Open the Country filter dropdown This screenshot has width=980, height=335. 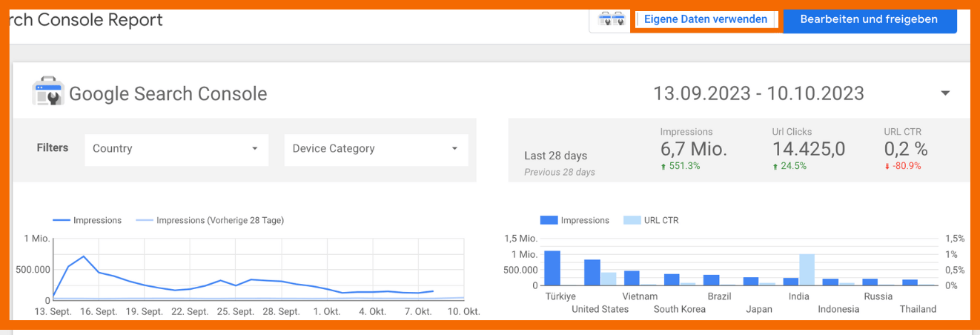176,149
